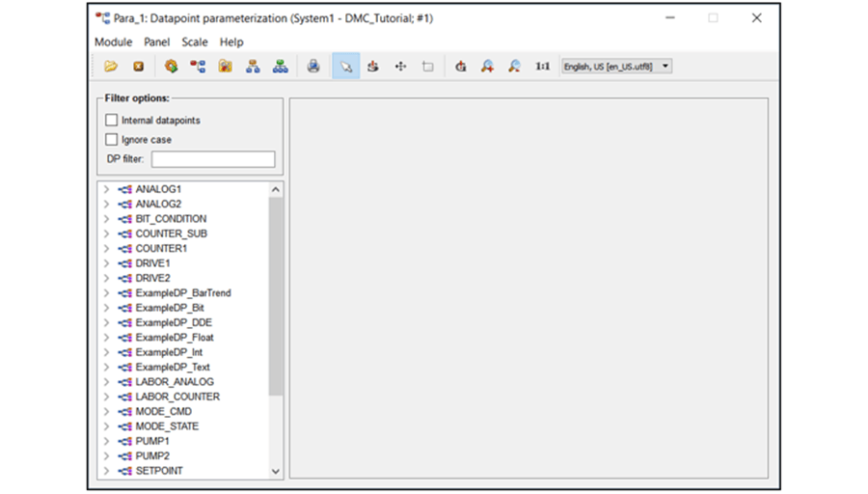Select the ExampleDP_Int datapoint
The width and height of the screenshot is (868, 494).
[169, 352]
